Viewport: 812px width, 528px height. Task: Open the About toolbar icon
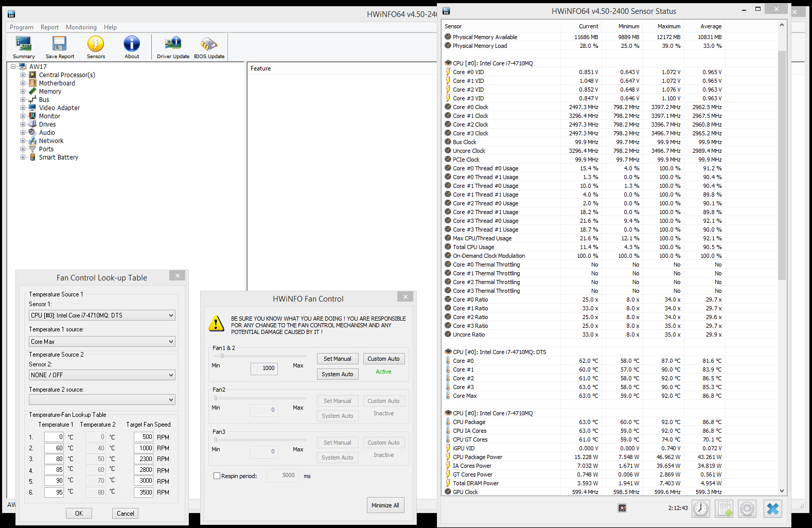[x=132, y=47]
